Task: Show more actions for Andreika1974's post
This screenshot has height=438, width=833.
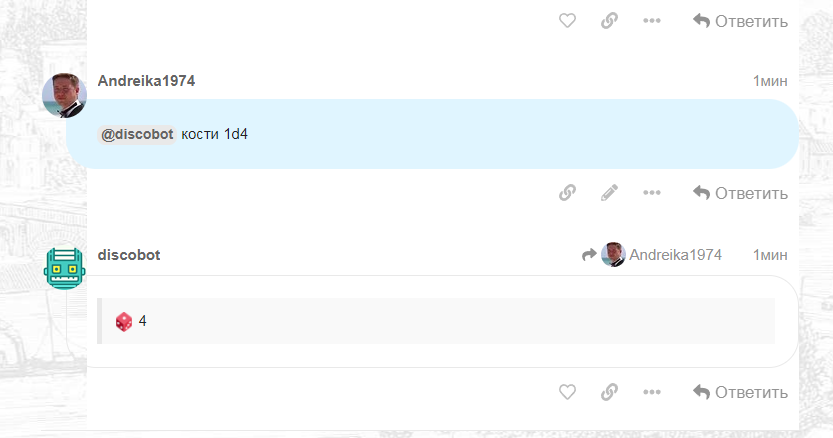Action: coord(652,192)
